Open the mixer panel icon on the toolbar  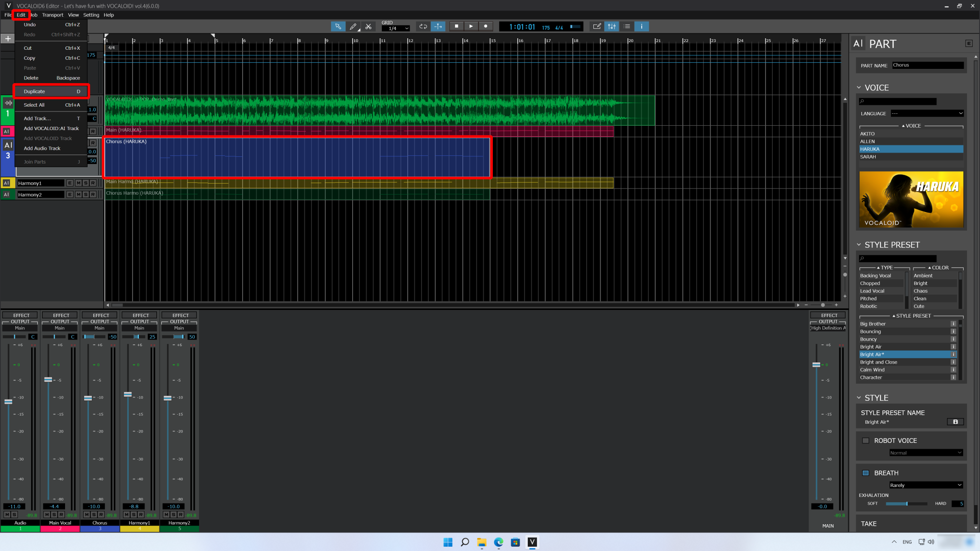[x=612, y=26]
